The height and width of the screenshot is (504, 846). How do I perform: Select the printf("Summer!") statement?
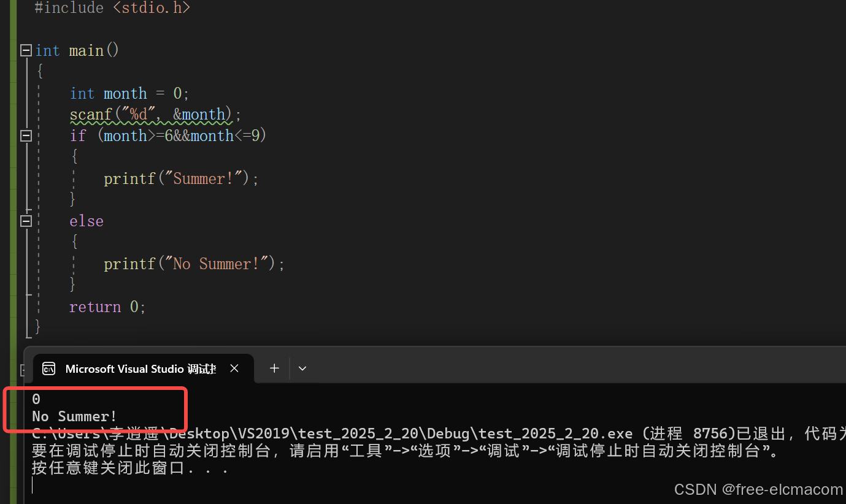click(180, 178)
